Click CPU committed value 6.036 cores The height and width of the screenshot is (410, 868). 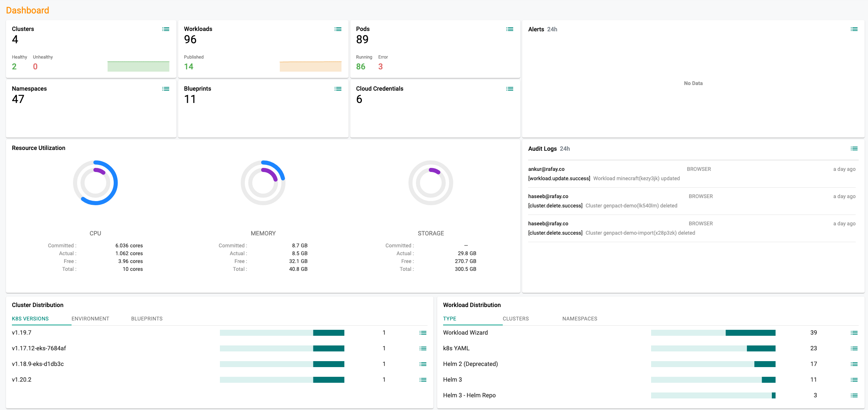click(x=129, y=245)
